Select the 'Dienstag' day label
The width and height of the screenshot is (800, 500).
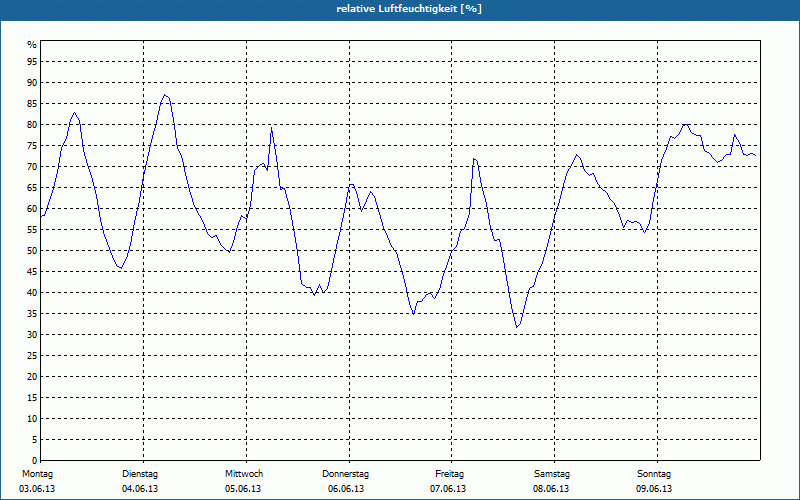click(140, 474)
